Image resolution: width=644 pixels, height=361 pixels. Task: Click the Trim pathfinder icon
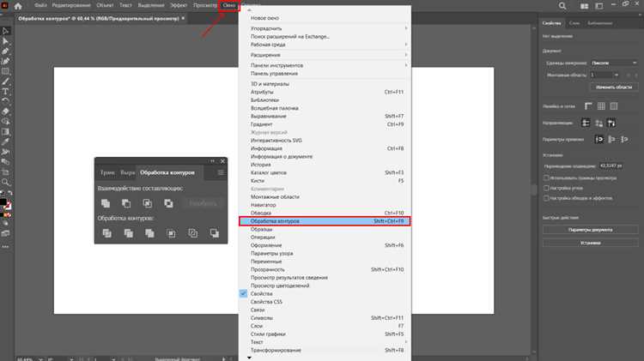click(128, 233)
